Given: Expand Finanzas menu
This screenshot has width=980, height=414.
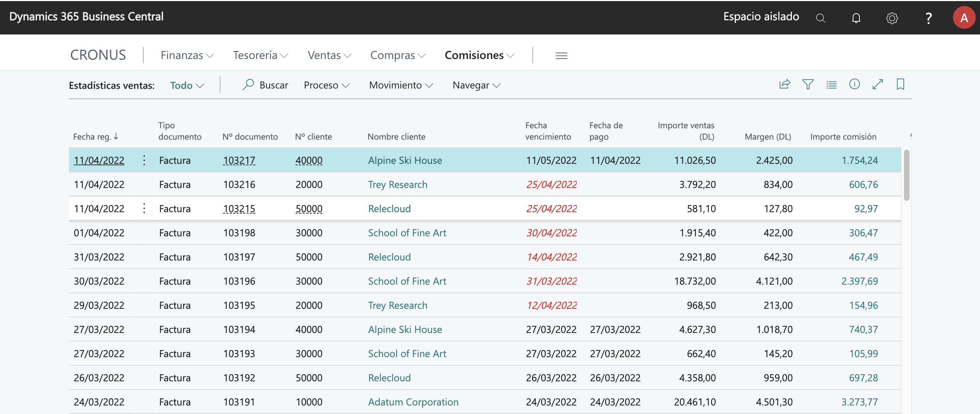Looking at the screenshot, I should (187, 55).
